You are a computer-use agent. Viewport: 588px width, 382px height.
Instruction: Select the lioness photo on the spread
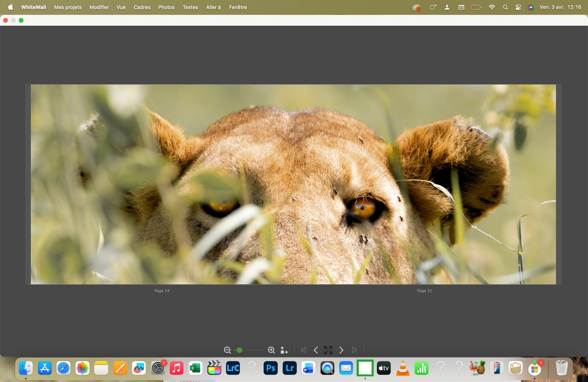pos(293,184)
